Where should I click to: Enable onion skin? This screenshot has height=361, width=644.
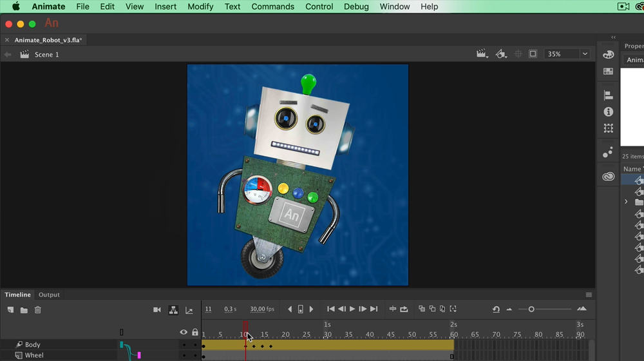pyautogui.click(x=422, y=309)
